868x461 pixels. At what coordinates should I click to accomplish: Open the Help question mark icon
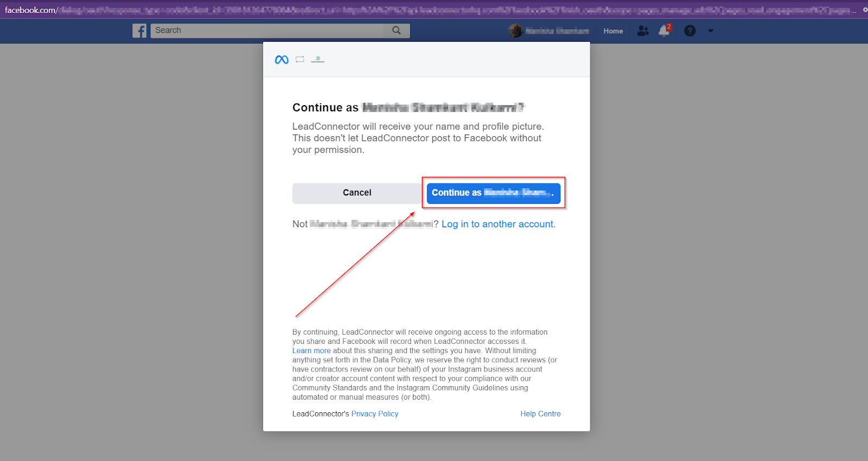click(x=690, y=31)
